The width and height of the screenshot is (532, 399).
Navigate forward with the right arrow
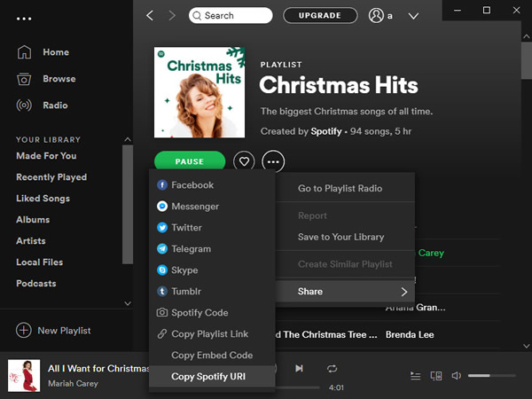[x=172, y=16]
